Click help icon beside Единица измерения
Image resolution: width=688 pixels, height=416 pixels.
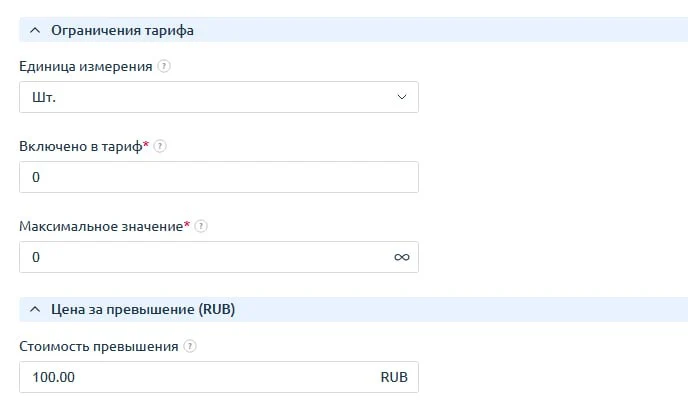click(164, 67)
